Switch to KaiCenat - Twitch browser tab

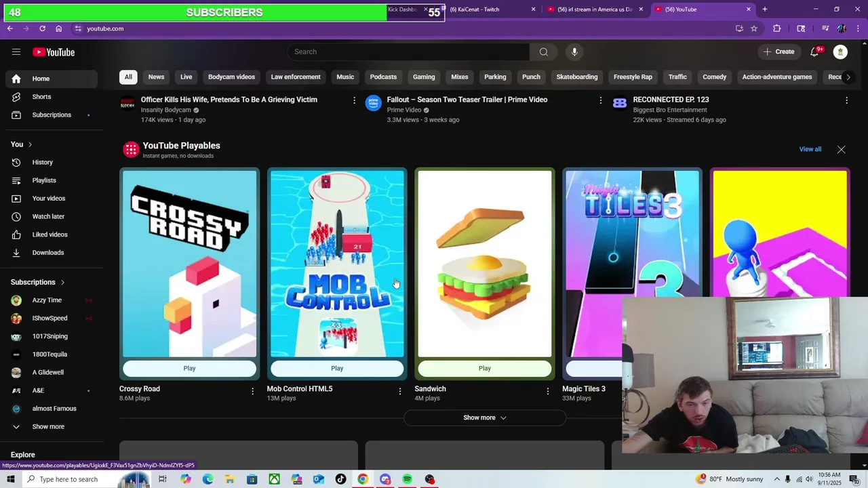(x=488, y=9)
